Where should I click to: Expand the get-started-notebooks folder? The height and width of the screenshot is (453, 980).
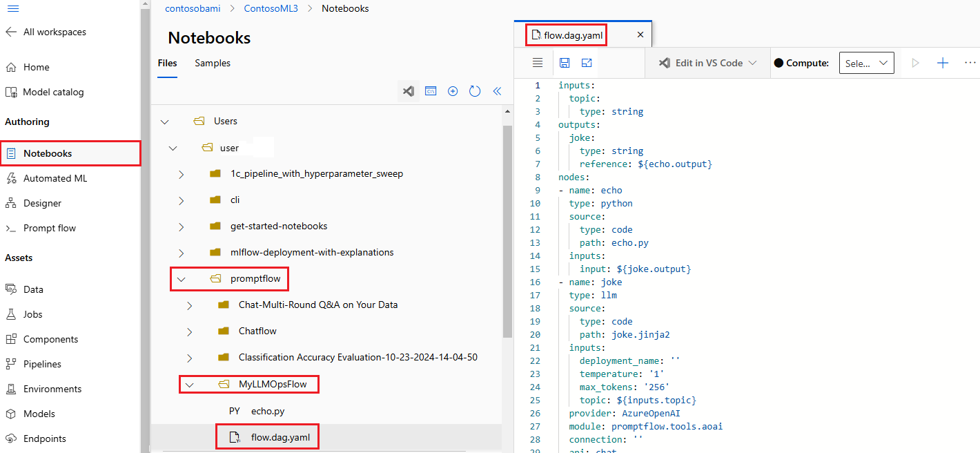182,226
